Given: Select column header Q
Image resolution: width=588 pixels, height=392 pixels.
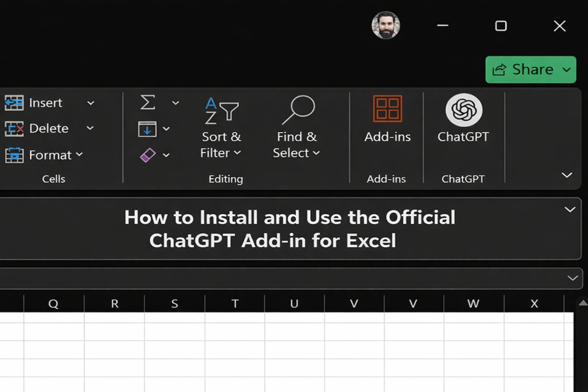Looking at the screenshot, I should 53,304.
